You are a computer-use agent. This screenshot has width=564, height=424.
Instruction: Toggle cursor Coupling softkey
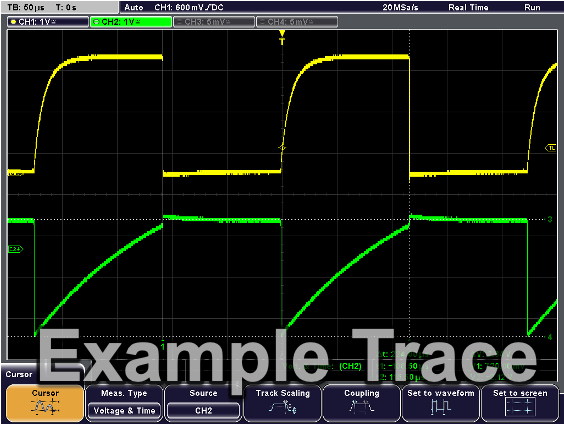pos(362,403)
